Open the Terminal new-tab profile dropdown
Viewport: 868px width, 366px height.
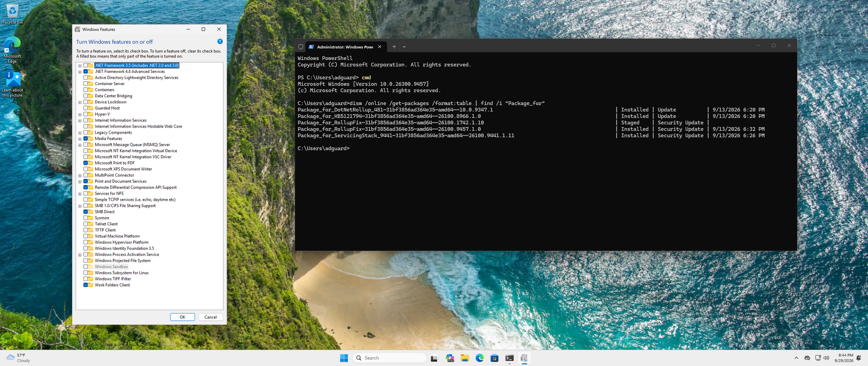pyautogui.click(x=404, y=47)
